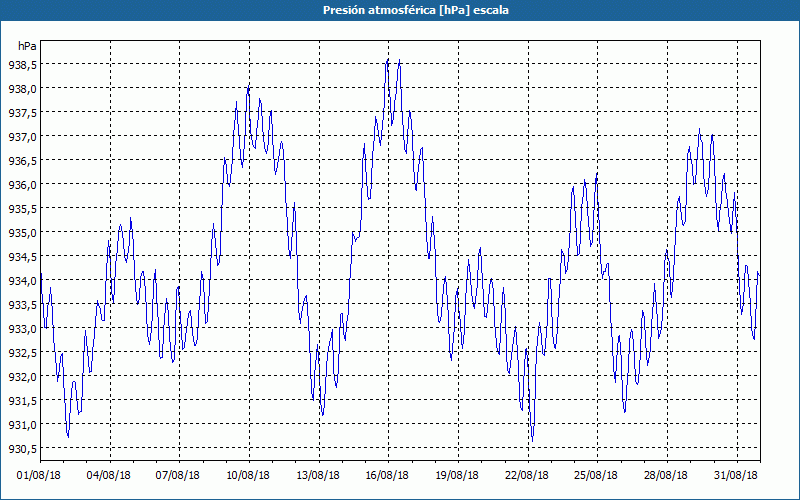Click the 938,0 y-axis label
This screenshot has width=800, height=500.
pyautogui.click(x=22, y=89)
